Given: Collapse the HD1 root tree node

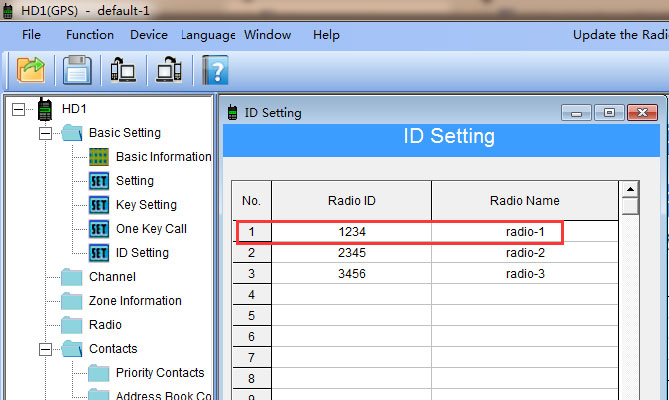Looking at the screenshot, I should click(x=19, y=108).
